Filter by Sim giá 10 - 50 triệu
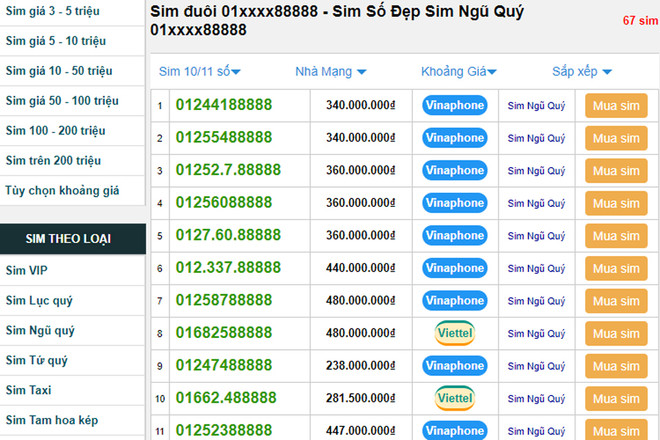The height and width of the screenshot is (440, 660). [x=59, y=71]
